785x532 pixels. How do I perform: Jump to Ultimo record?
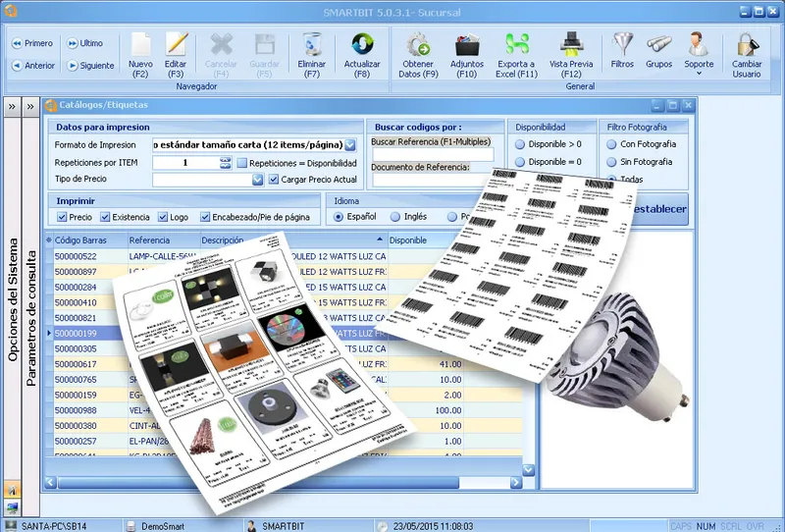point(85,43)
